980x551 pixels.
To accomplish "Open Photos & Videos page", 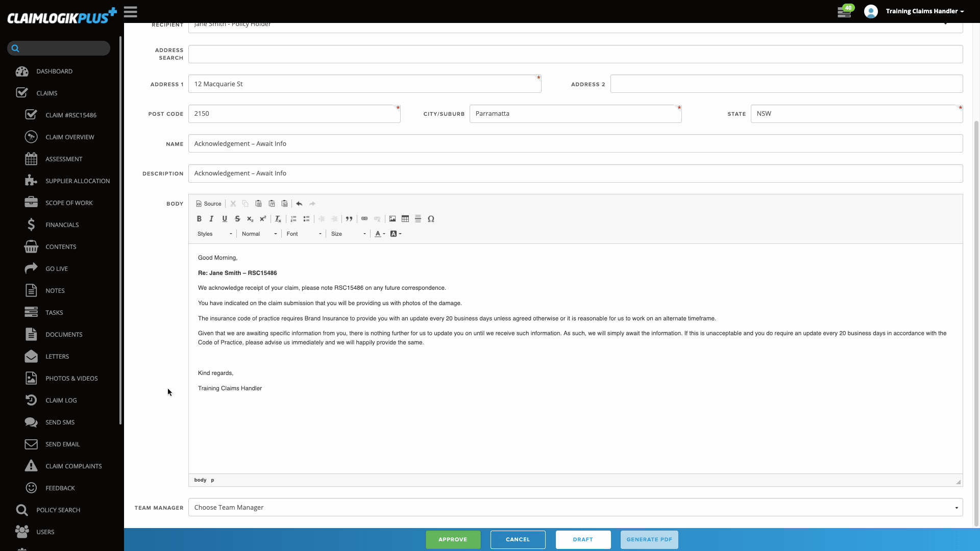I will click(71, 379).
